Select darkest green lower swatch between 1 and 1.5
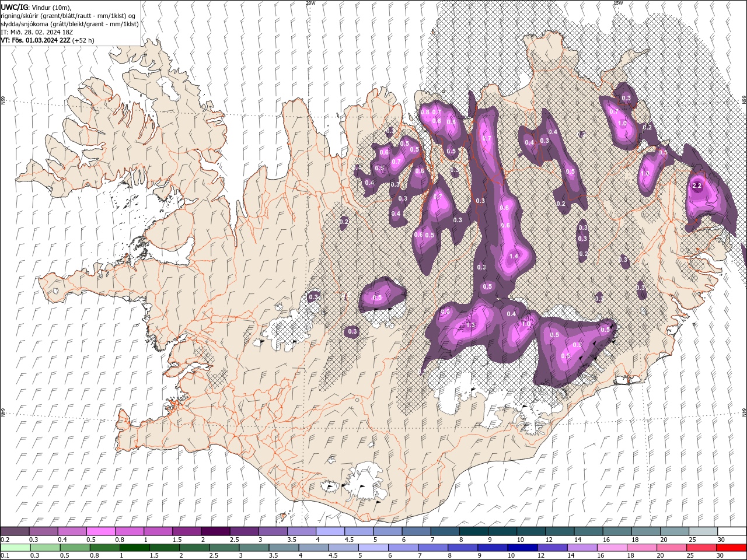This screenshot has height=560, width=747. [135, 548]
